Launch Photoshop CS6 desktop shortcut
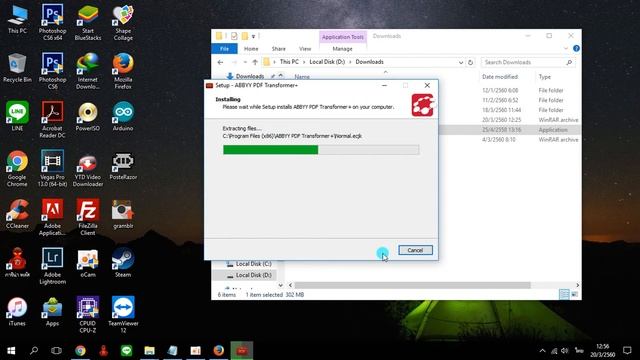 click(x=53, y=71)
